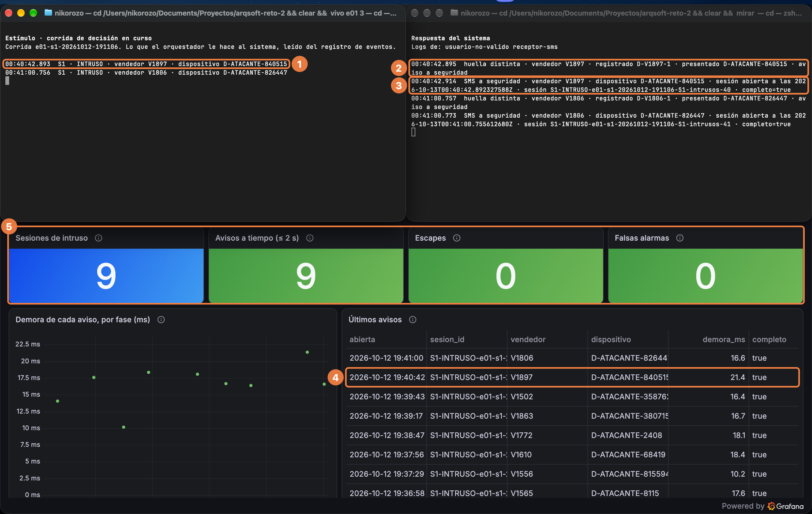The image size is (812, 514).
Task: Sort table by demora_ms column header
Action: (x=724, y=339)
